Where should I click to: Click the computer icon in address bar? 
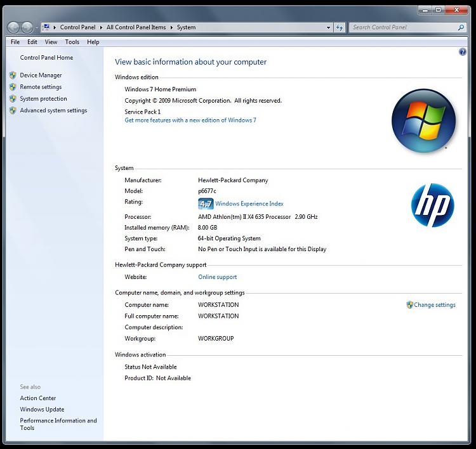[46, 27]
